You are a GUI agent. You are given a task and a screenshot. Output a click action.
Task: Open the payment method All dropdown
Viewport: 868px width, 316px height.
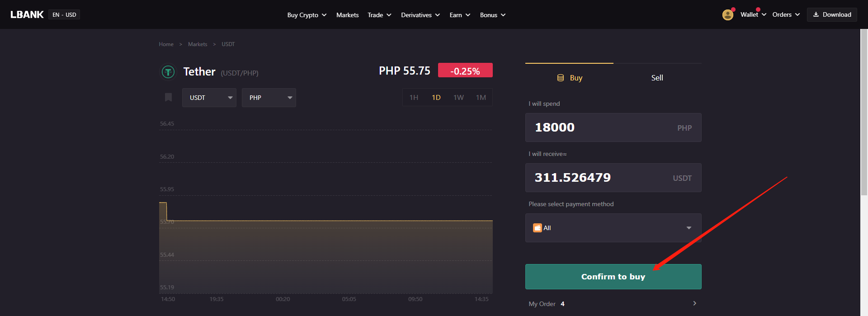coord(613,228)
